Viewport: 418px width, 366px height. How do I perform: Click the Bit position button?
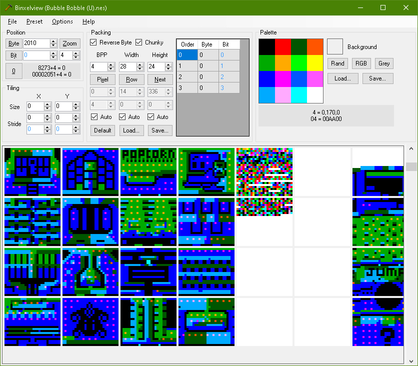[14, 55]
